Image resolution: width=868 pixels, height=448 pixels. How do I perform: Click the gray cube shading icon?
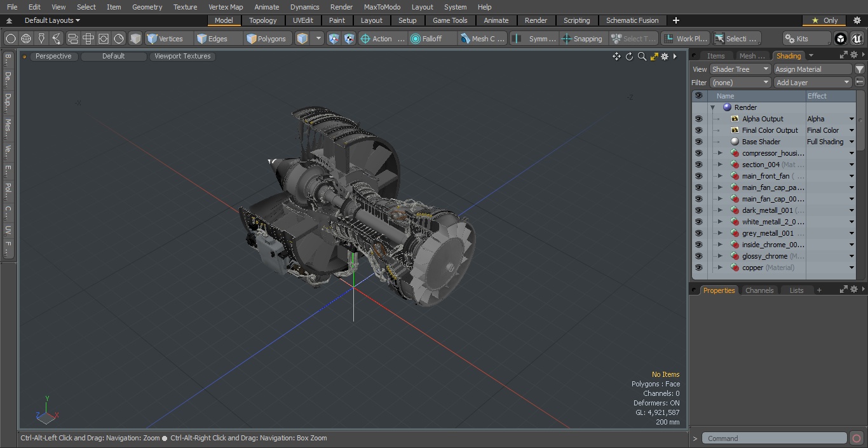click(135, 39)
